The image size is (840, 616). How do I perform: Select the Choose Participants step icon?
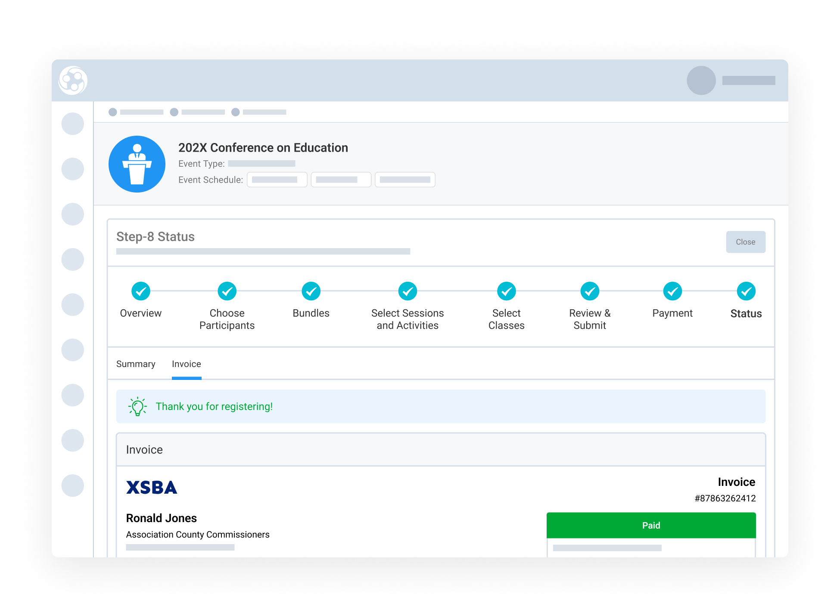click(x=227, y=292)
